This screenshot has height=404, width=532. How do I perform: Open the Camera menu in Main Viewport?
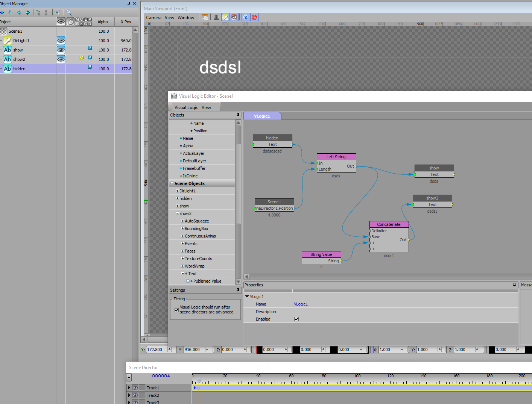pos(154,18)
